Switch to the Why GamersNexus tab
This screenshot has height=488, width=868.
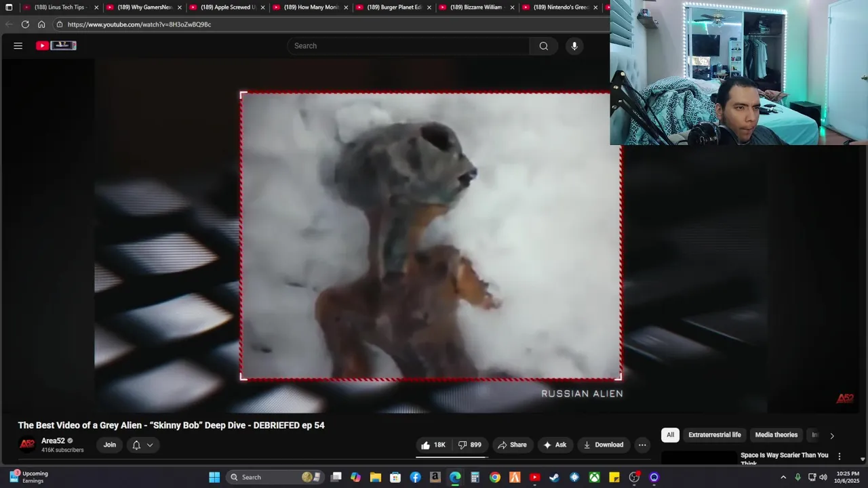click(144, 7)
